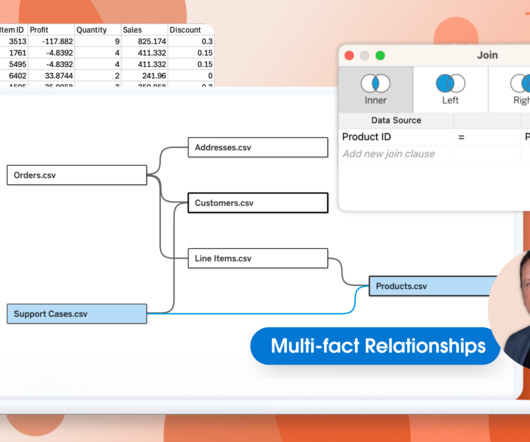Click the Customers.csv table box
Image resolution: width=530 pixels, height=442 pixels.
pyautogui.click(x=258, y=203)
